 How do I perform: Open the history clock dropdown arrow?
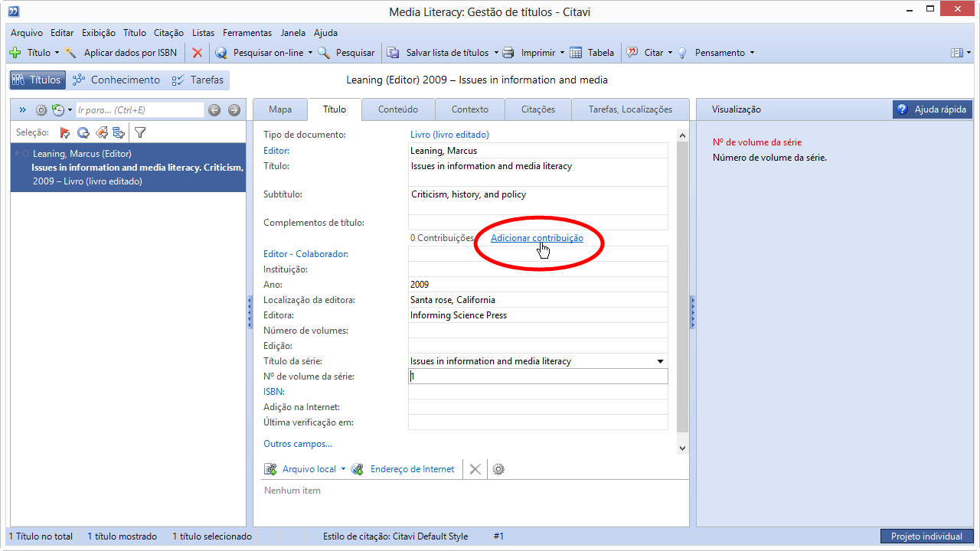pos(70,110)
